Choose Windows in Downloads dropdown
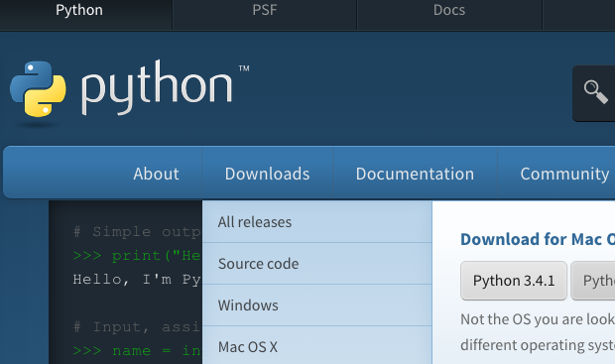Image resolution: width=615 pixels, height=364 pixels. (x=316, y=305)
